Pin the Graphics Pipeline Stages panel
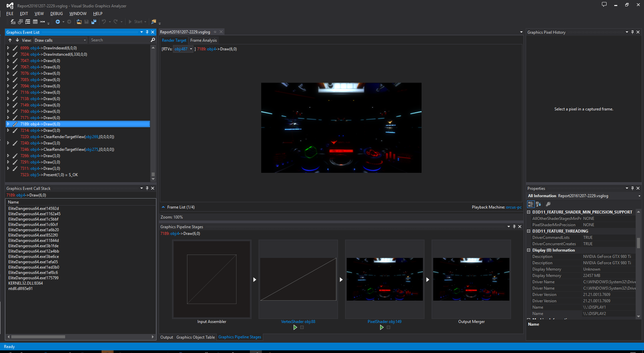The height and width of the screenshot is (353, 644). (514, 227)
